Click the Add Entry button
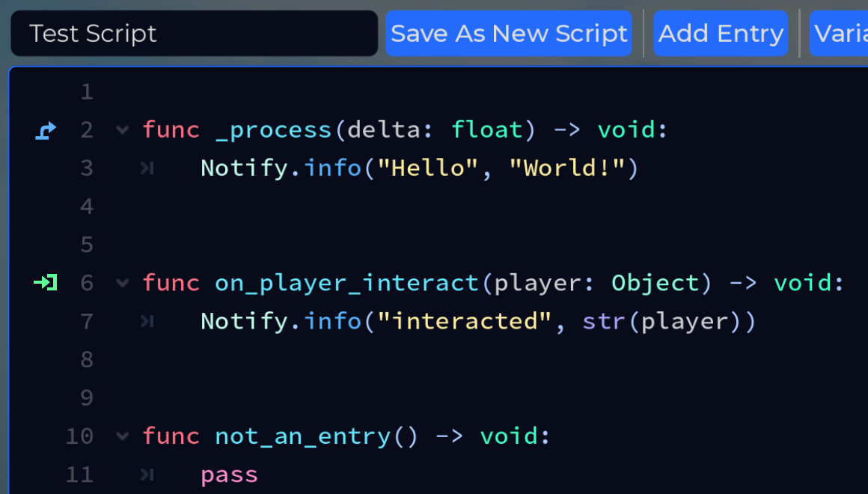Image resolution: width=868 pixels, height=494 pixels. [720, 33]
